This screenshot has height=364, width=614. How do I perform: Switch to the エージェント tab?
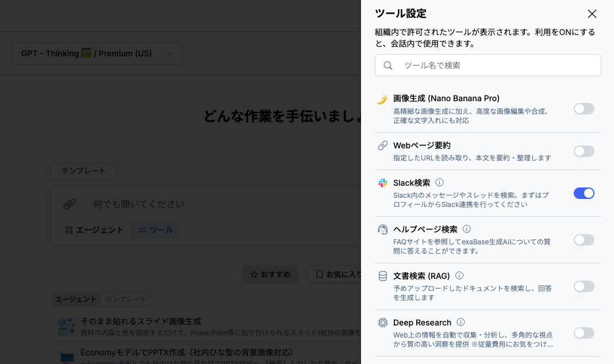(76, 300)
